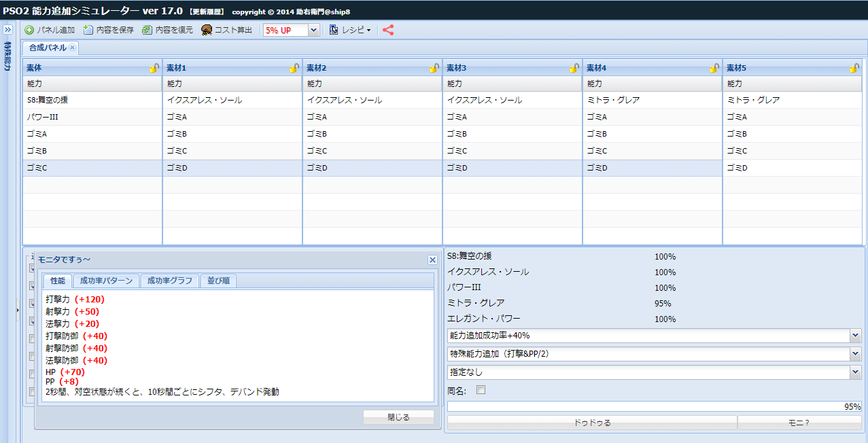Open the レシピ recipe menu
This screenshot has width=868, height=443.
(350, 30)
